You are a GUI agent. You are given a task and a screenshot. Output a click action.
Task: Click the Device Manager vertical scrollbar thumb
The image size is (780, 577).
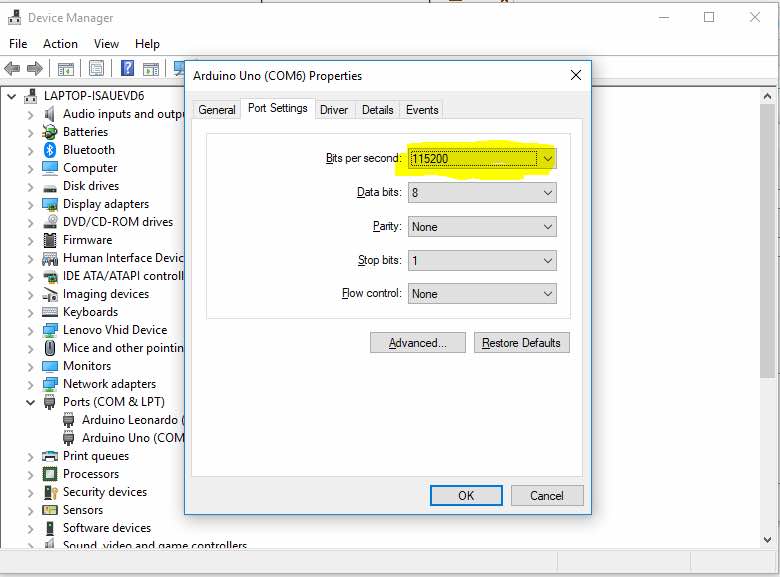(768, 241)
